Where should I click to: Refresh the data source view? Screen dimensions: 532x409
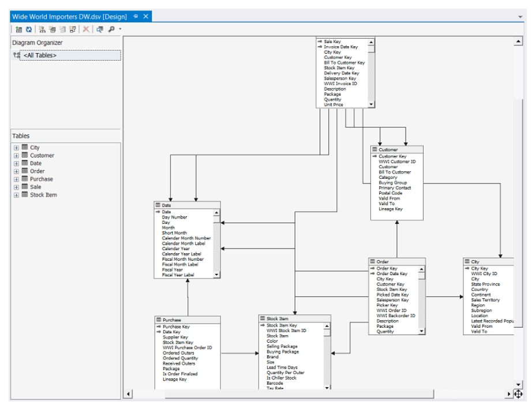pyautogui.click(x=28, y=29)
